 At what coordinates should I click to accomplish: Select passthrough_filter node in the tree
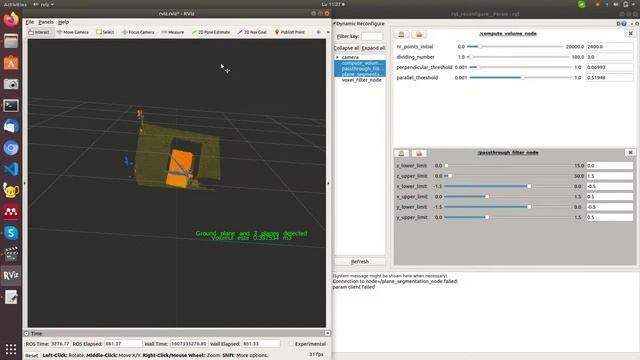click(361, 69)
